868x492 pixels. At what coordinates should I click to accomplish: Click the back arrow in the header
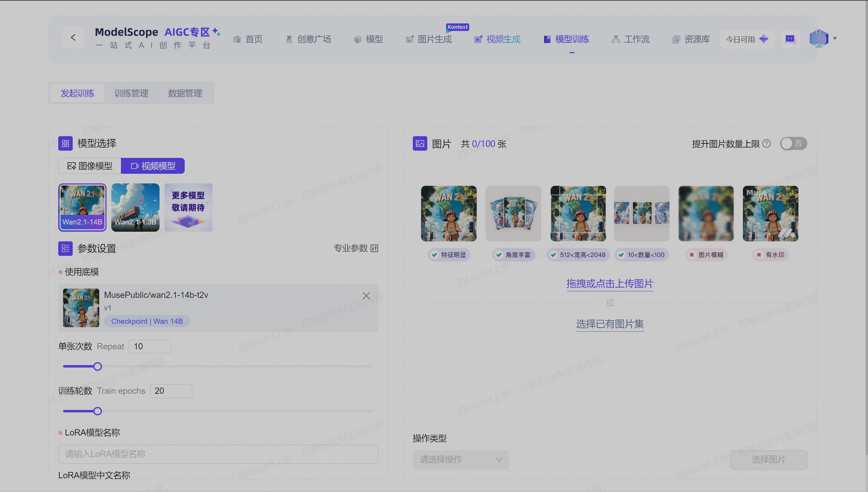(73, 37)
